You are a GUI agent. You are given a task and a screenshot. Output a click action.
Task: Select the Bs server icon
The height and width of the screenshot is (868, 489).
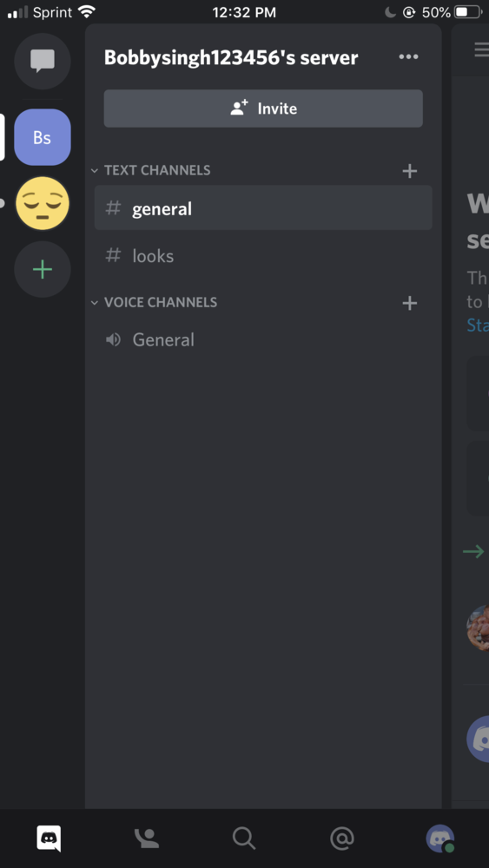pos(43,137)
